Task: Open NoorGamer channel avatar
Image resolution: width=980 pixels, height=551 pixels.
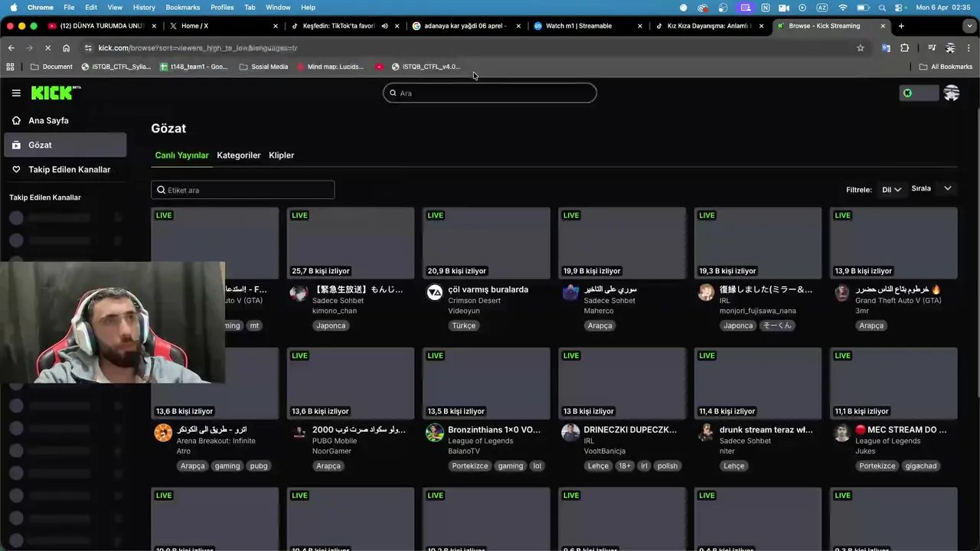Action: click(x=299, y=432)
